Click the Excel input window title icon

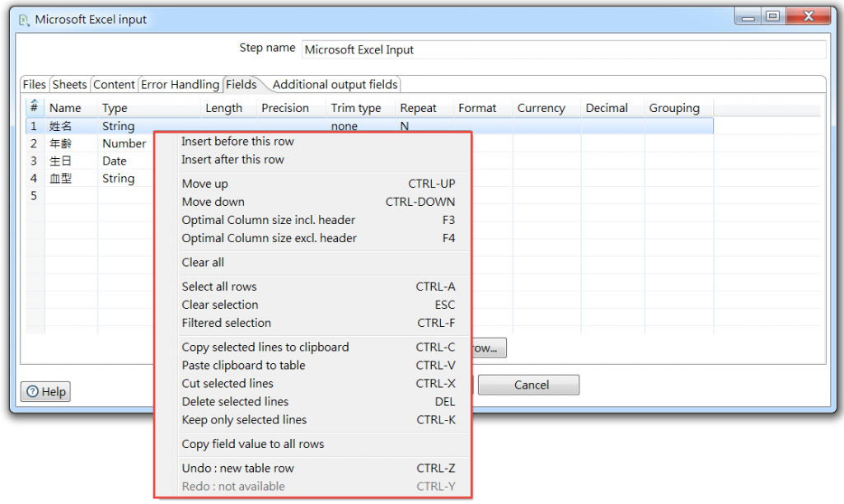[x=24, y=20]
